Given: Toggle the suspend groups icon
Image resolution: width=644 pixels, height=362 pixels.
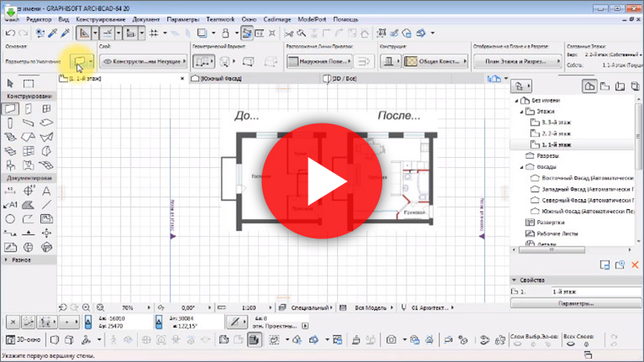Looking at the screenshot, I should tap(248, 33).
